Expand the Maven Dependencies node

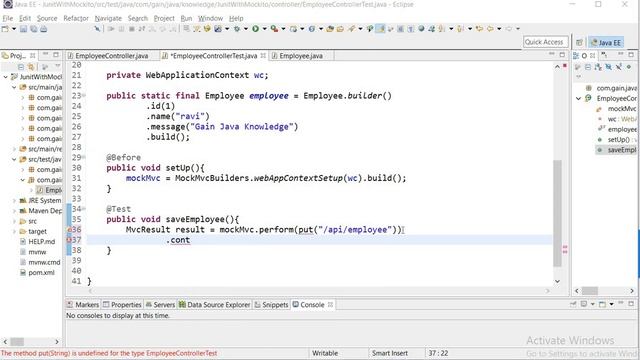14,211
